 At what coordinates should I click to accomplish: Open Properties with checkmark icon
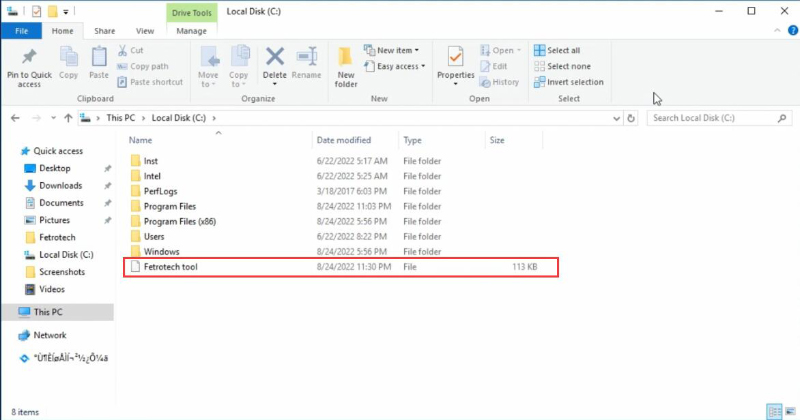coord(456,56)
